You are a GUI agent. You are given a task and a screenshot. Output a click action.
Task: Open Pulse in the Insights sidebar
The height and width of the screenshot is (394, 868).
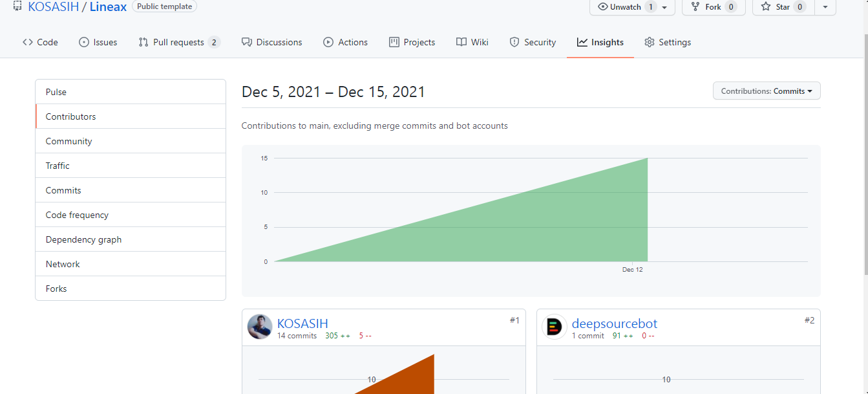coord(131,92)
